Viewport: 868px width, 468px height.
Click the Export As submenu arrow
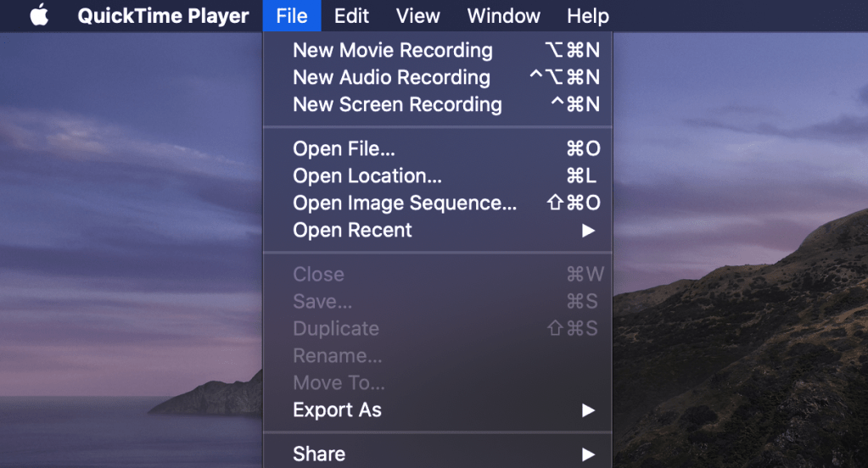(588, 409)
